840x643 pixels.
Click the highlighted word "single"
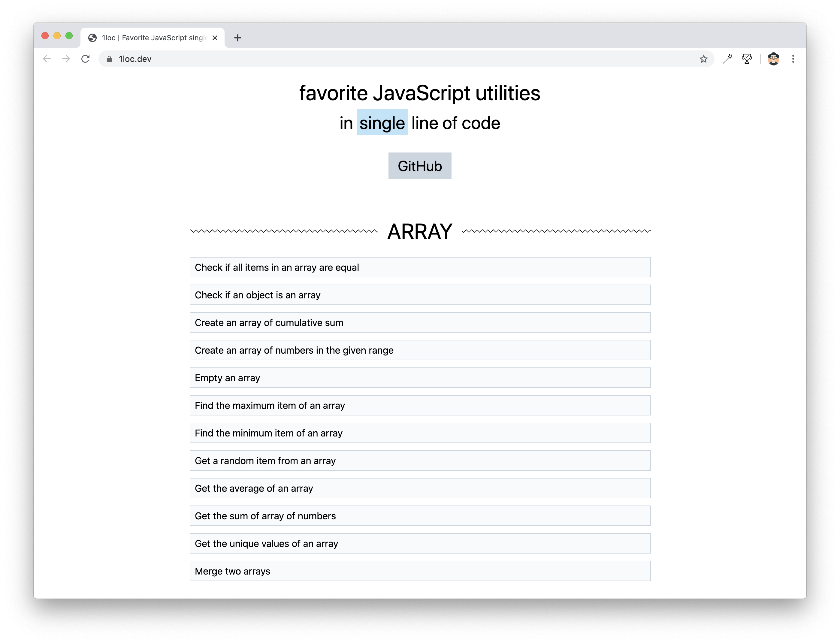click(382, 123)
